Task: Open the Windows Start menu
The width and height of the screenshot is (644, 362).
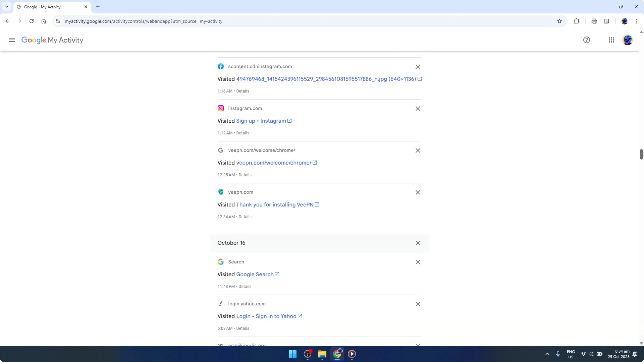Action: 292,354
